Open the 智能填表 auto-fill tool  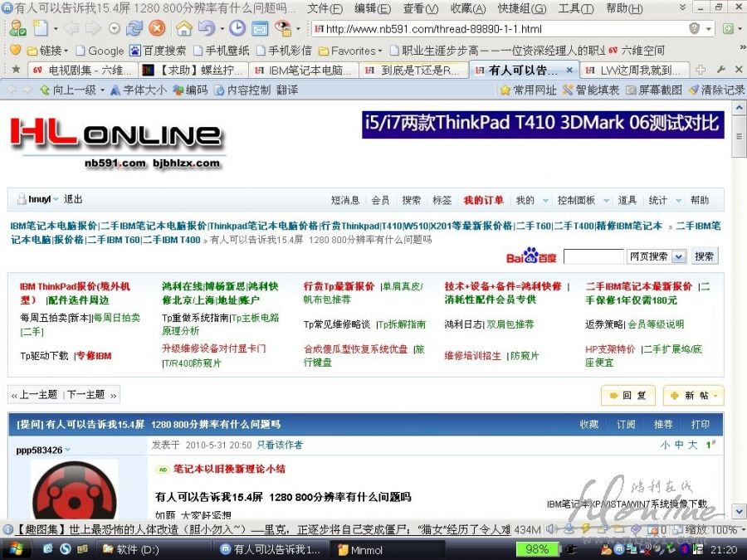pyautogui.click(x=591, y=90)
